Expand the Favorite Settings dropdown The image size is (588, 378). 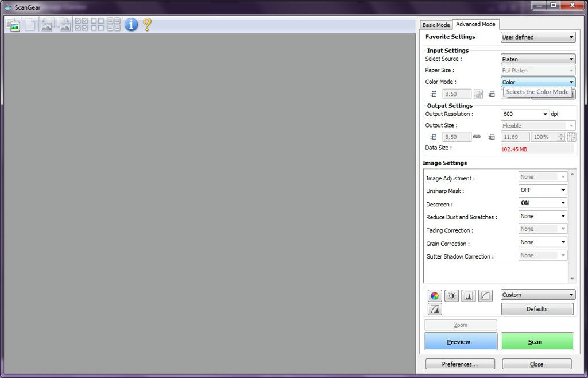537,37
